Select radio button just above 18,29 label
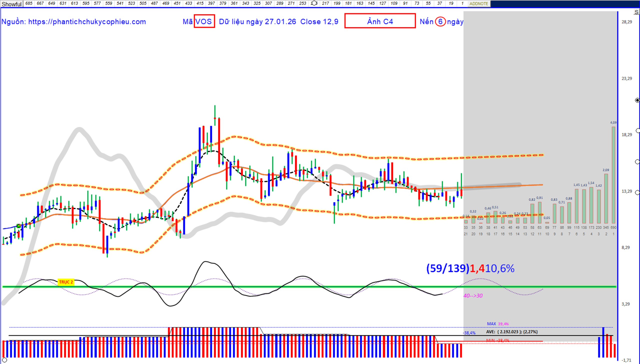Image resolution: width=640 pixels, height=364 pixels. pos(637,131)
